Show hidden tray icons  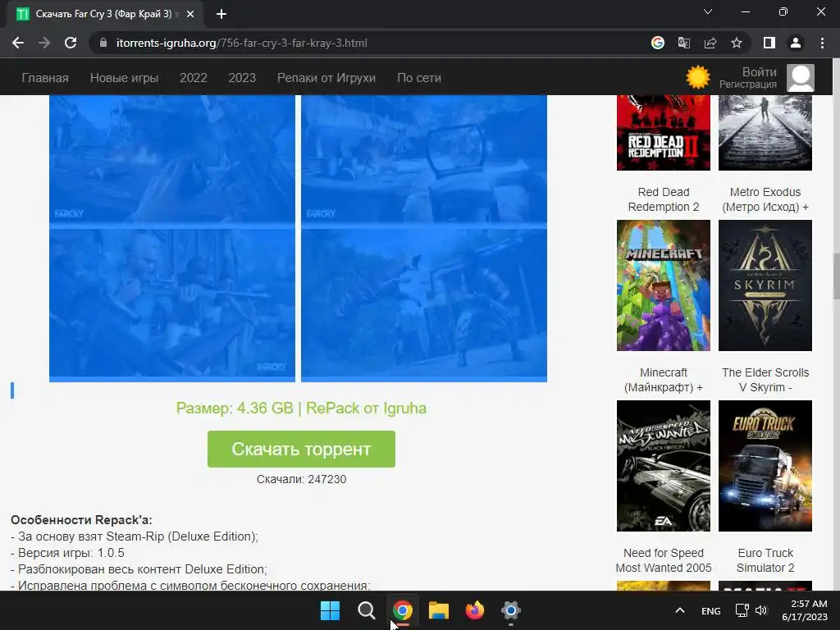680,610
